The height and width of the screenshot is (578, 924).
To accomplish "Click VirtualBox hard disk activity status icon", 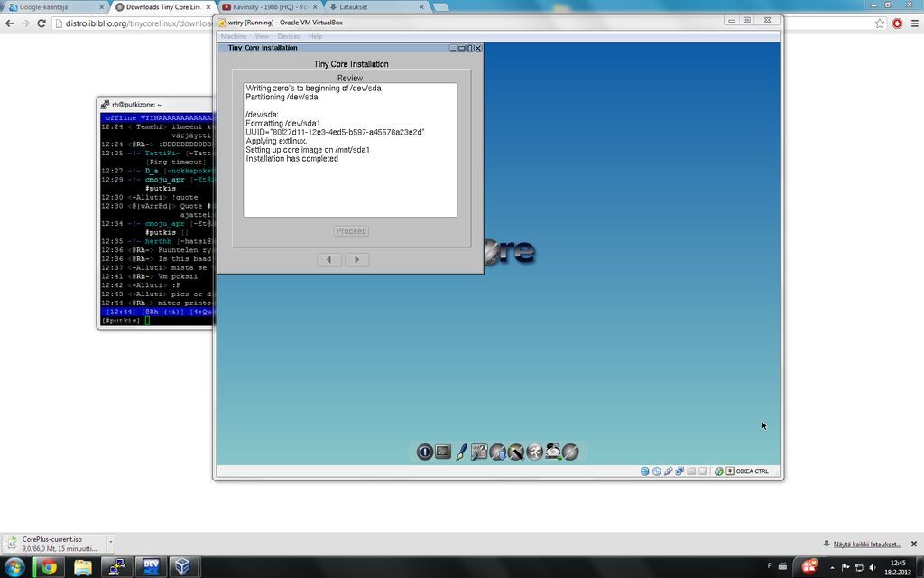I will coord(645,471).
